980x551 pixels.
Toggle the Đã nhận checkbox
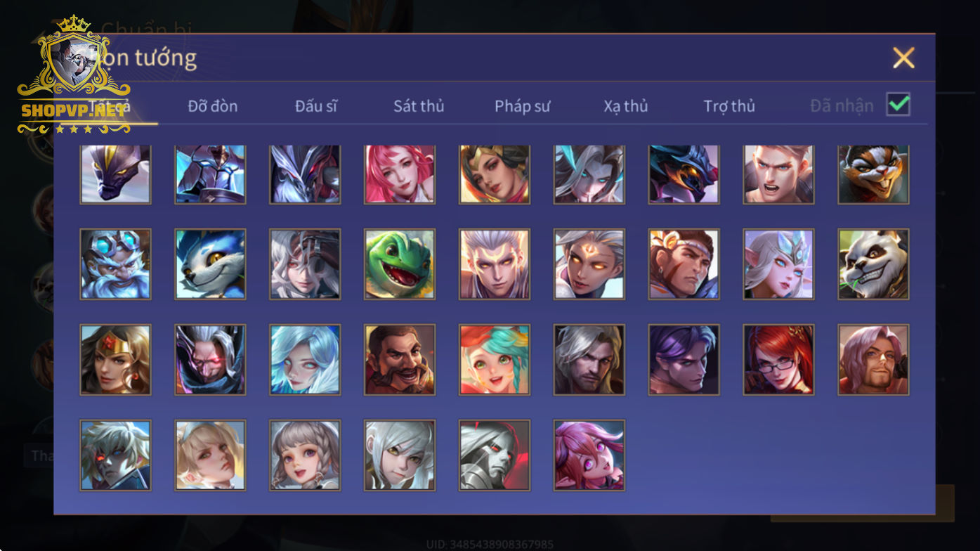pyautogui.click(x=899, y=105)
